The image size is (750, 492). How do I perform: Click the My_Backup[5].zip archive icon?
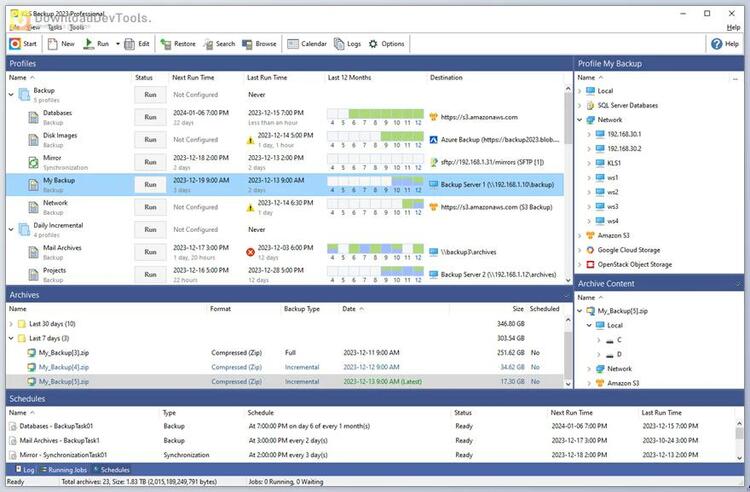(31, 382)
